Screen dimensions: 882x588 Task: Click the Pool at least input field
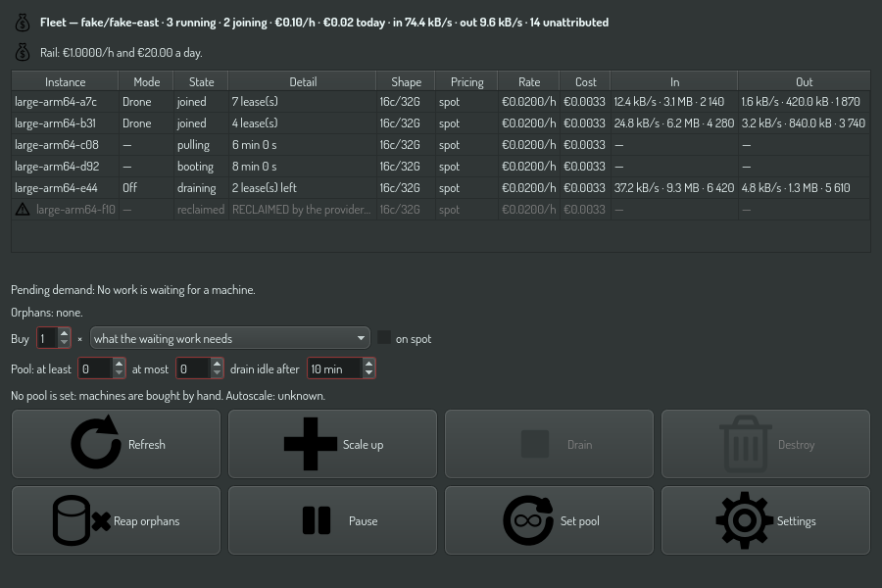click(x=96, y=369)
